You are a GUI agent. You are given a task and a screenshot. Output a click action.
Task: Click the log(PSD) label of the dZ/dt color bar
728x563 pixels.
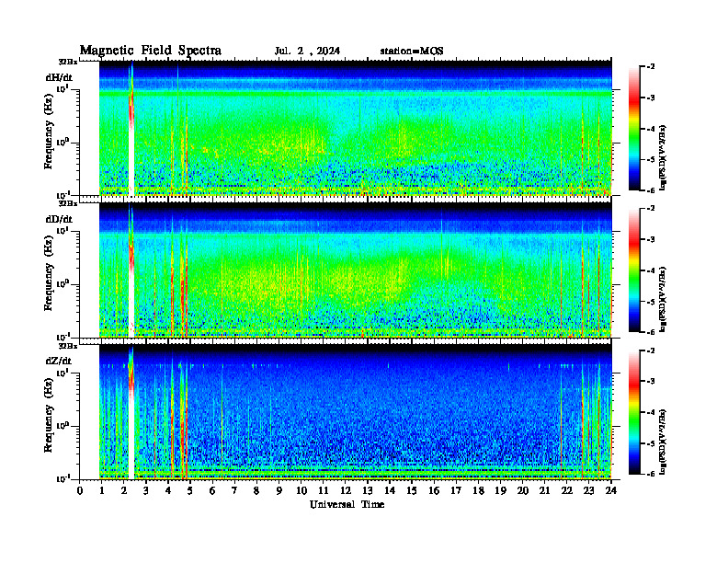point(663,442)
